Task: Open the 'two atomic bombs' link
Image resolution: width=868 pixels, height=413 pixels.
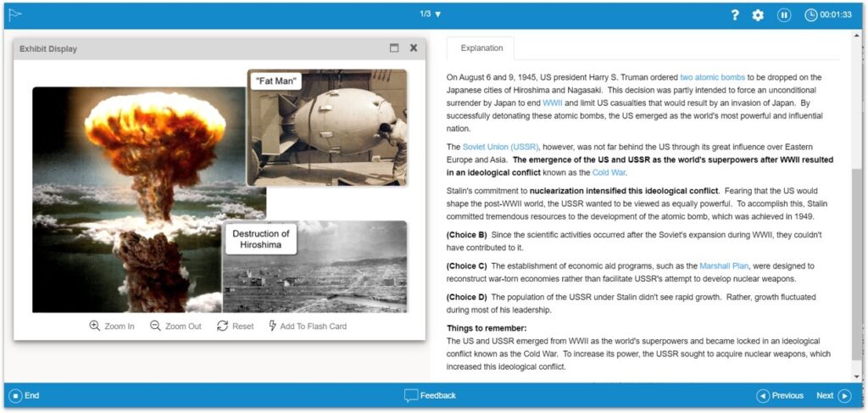Action: 712,77
